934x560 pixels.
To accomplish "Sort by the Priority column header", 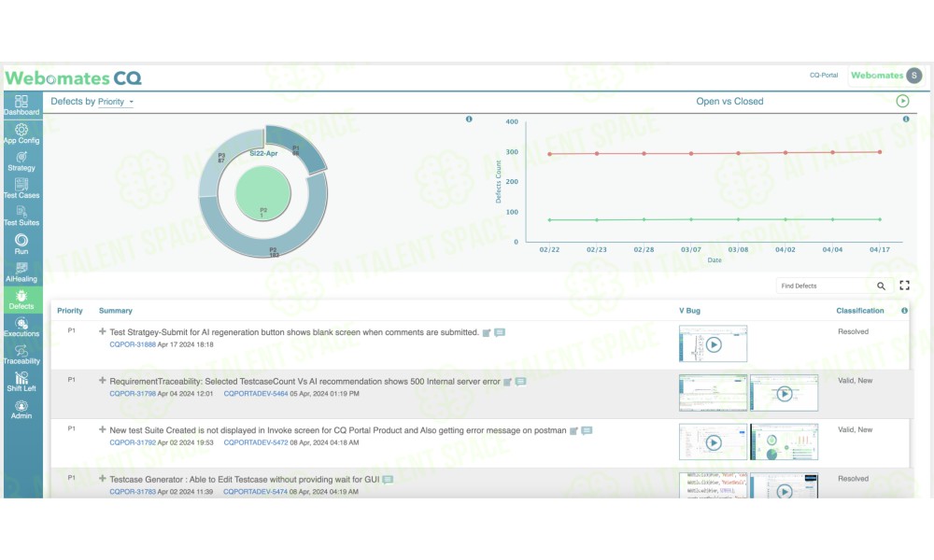I will (70, 311).
